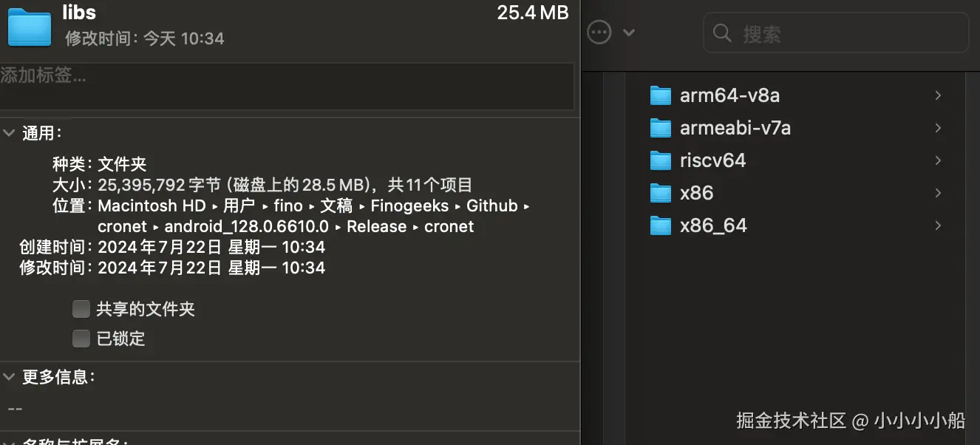
Task: Click the libs folder icon in header
Action: pyautogui.click(x=29, y=27)
